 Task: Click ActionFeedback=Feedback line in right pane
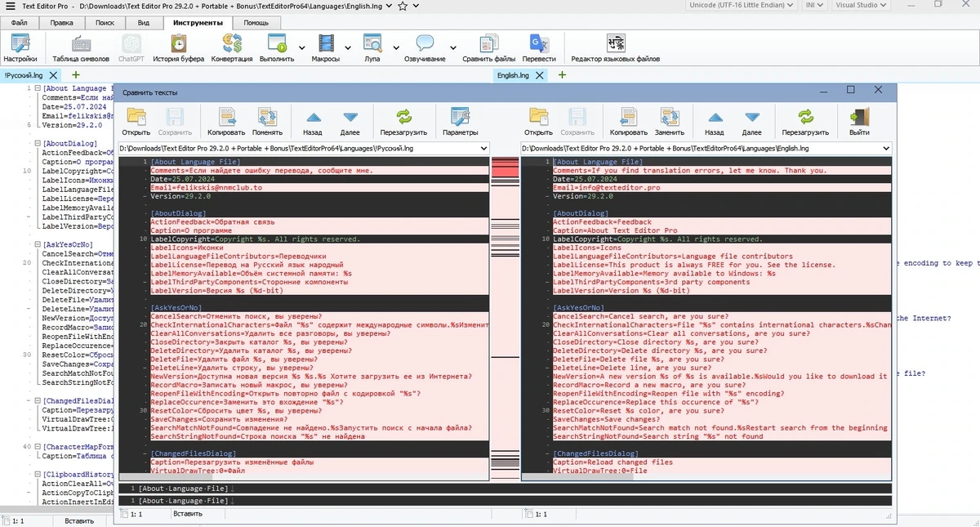tap(721, 221)
